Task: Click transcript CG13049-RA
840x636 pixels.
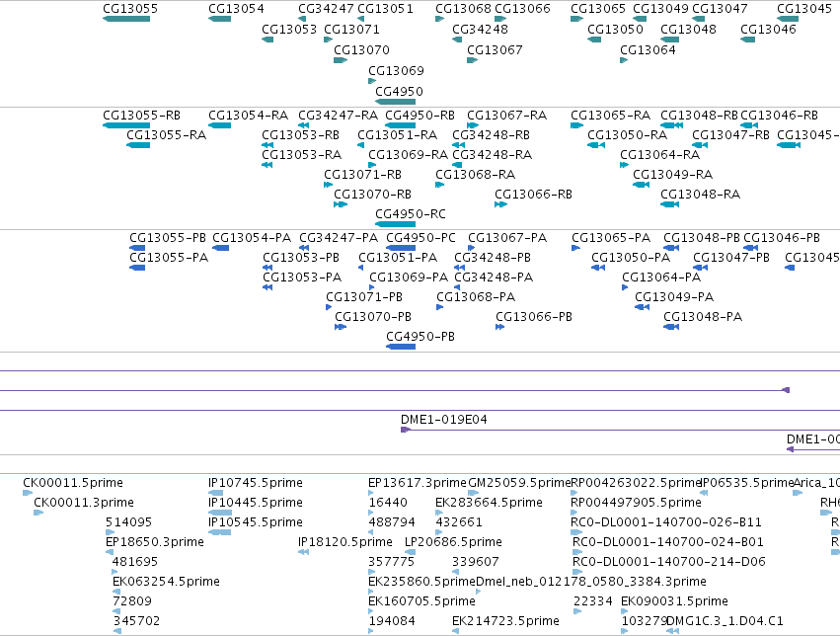Action: 673,175
